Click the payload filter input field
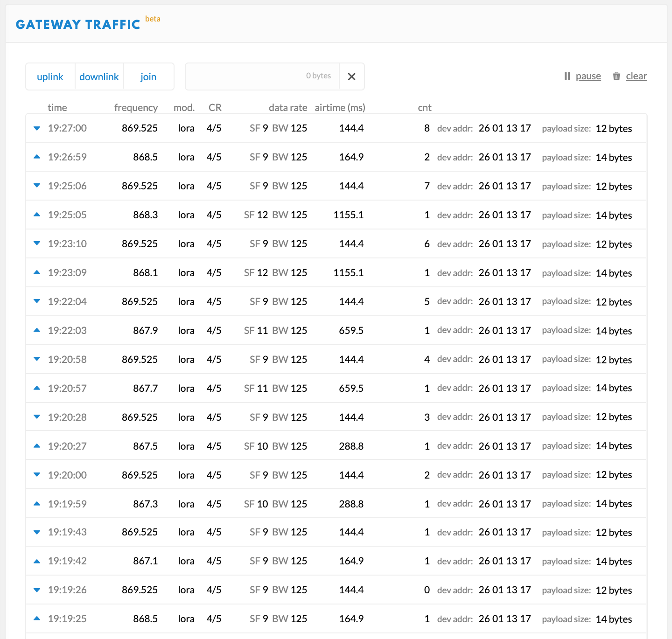 261,76
